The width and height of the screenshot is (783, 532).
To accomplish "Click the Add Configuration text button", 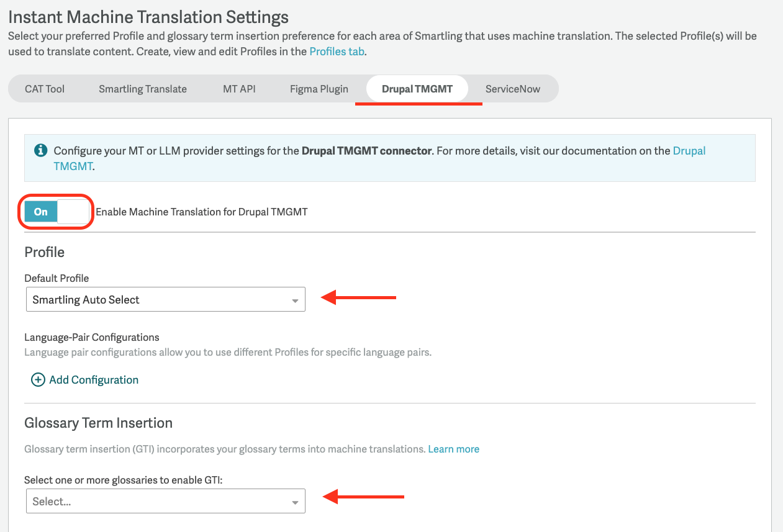I will coord(94,380).
